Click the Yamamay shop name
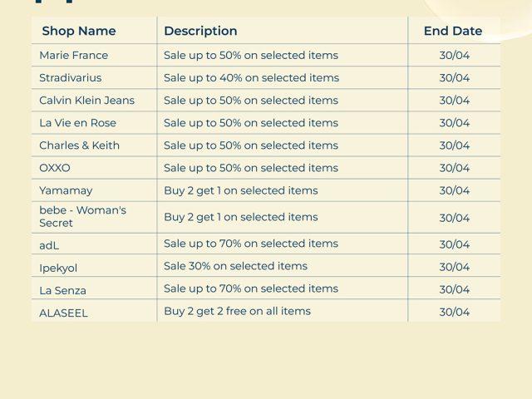The height and width of the screenshot is (399, 532). click(x=66, y=190)
